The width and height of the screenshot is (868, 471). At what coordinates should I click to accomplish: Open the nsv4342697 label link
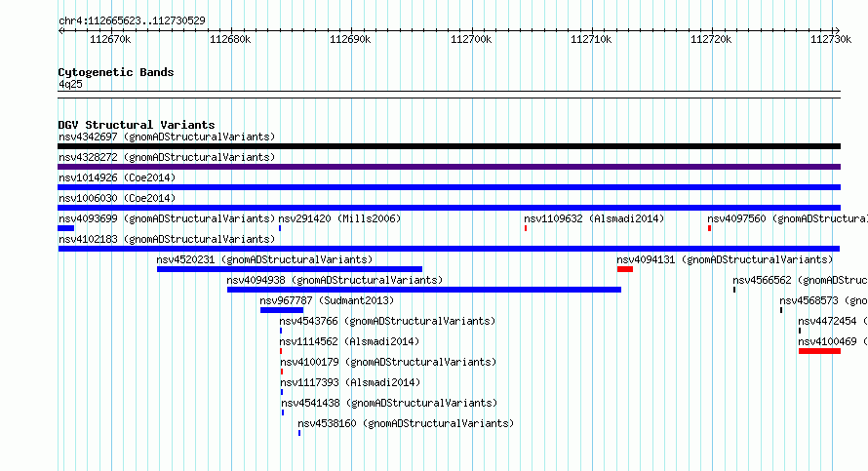[x=167, y=137]
